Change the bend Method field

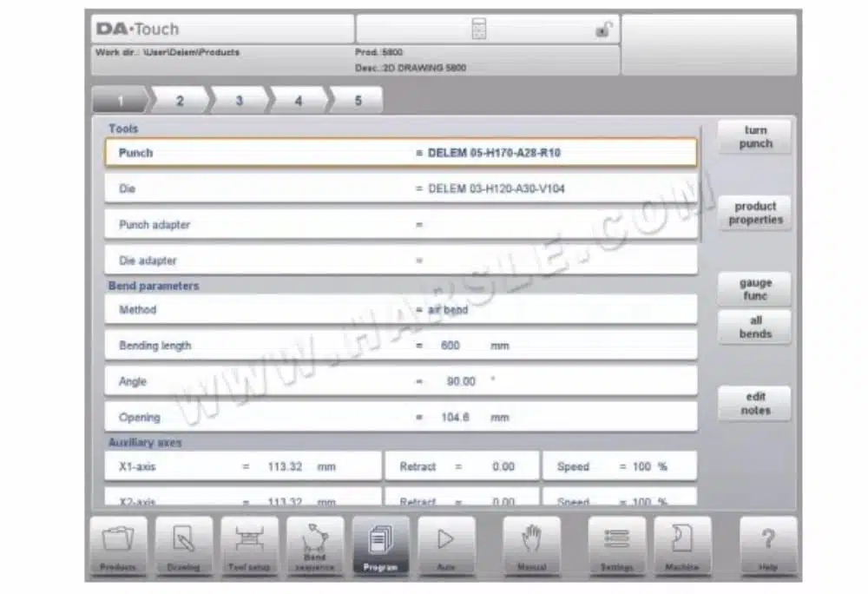(x=401, y=309)
